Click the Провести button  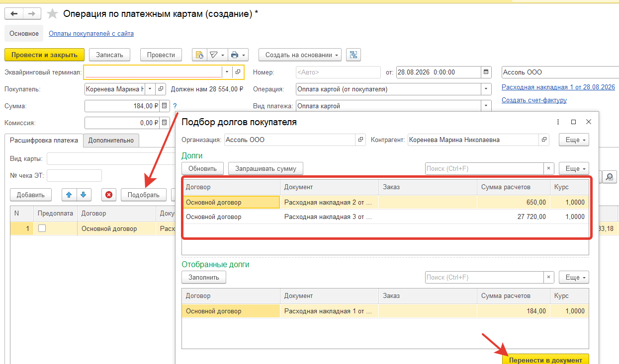[x=161, y=55]
